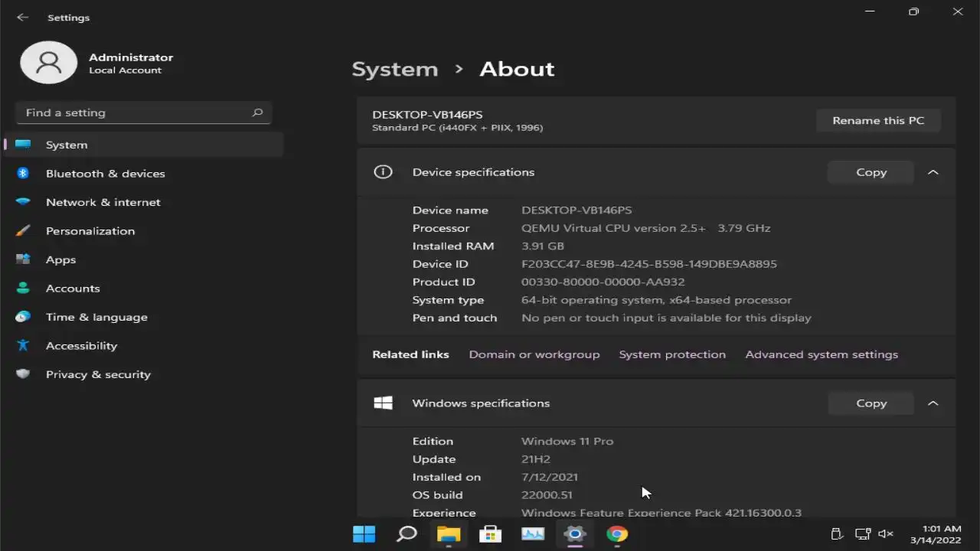Click the Network wifi icon in the sidebar
Image resolution: width=980 pixels, height=551 pixels.
(23, 202)
